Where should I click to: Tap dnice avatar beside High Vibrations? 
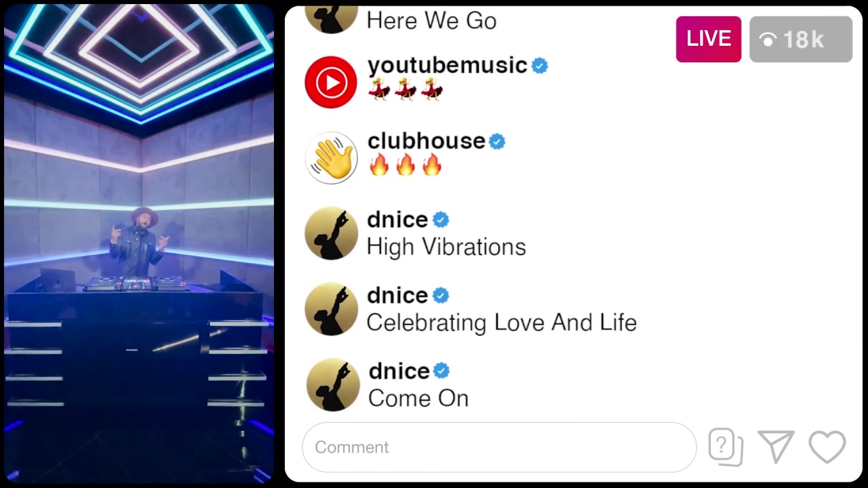331,234
